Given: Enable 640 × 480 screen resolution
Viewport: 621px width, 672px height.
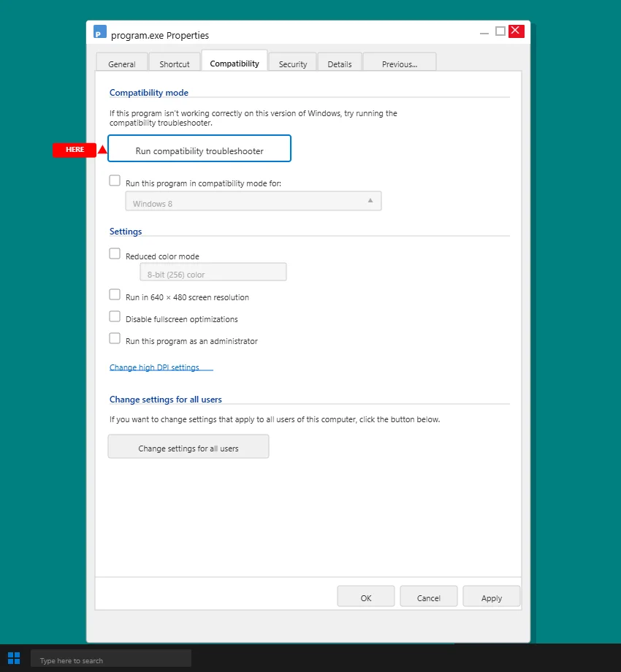Looking at the screenshot, I should point(115,294).
